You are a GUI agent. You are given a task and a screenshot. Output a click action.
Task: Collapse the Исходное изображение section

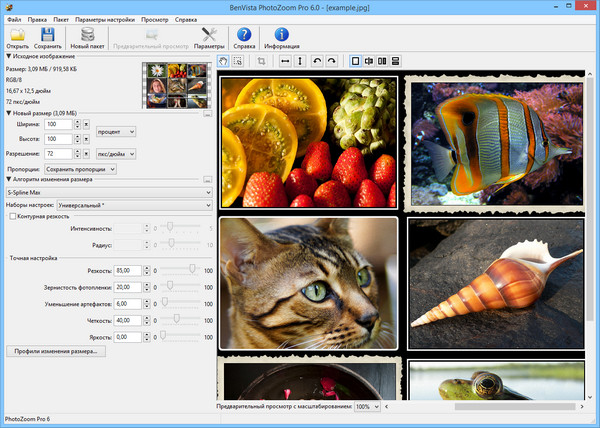point(8,58)
